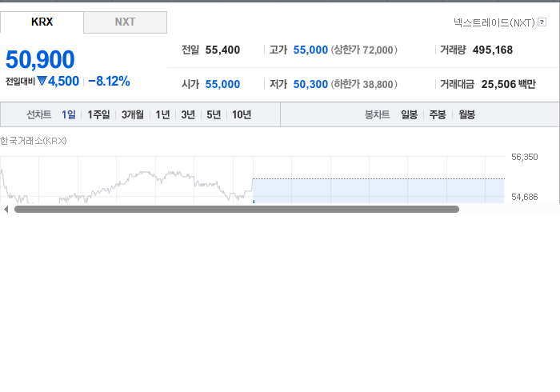Select the 1년 line chart period
Screen dimensions: 560x392
click(162, 114)
